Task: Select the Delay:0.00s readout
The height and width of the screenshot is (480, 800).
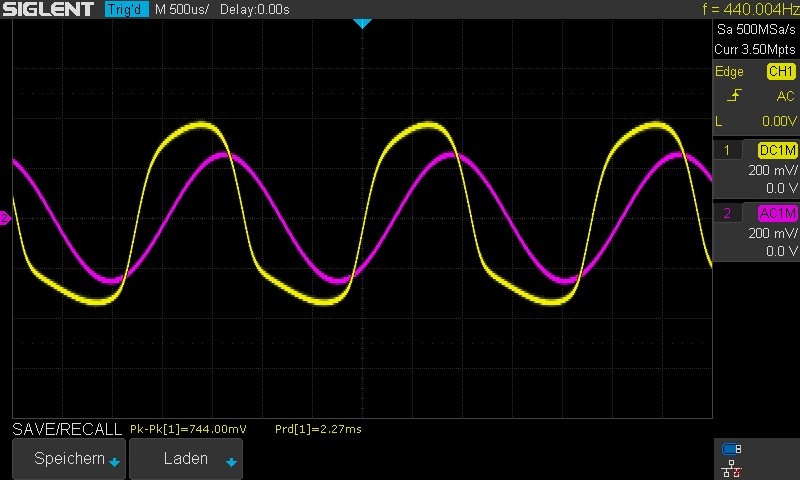Action: 255,9
